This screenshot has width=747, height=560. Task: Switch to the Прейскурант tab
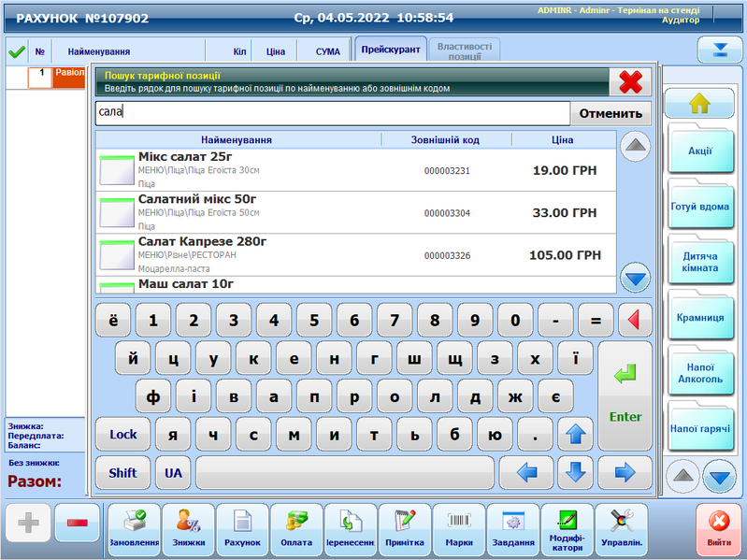click(390, 50)
